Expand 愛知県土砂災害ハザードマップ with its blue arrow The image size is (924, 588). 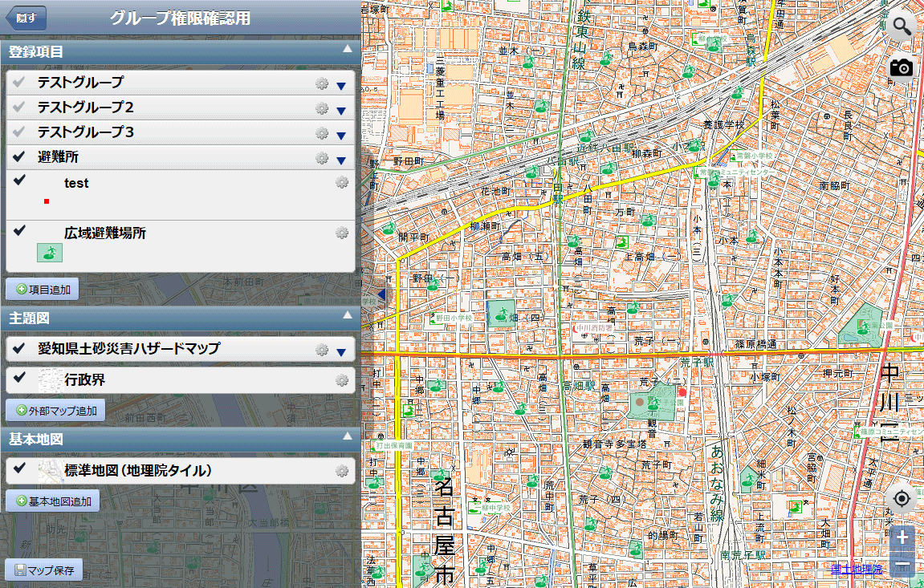(340, 352)
